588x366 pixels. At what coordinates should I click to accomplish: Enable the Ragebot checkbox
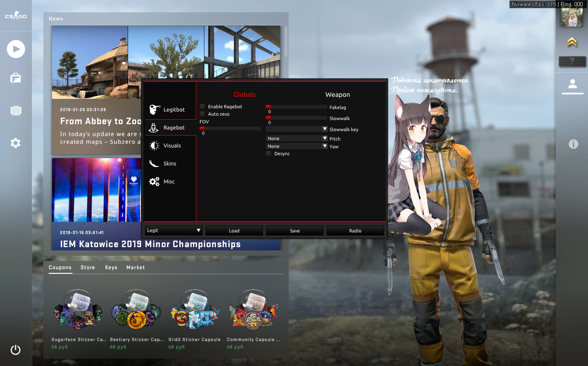(x=202, y=107)
